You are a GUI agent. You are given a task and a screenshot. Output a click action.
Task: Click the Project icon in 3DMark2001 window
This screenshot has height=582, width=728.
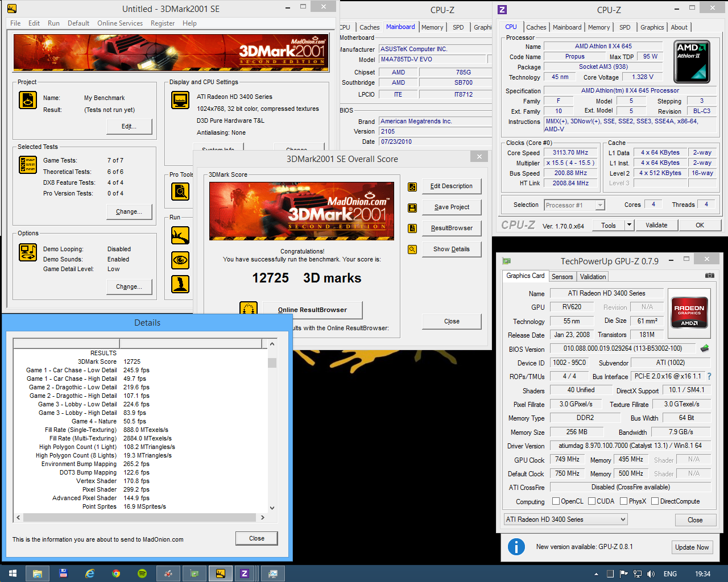coord(28,100)
